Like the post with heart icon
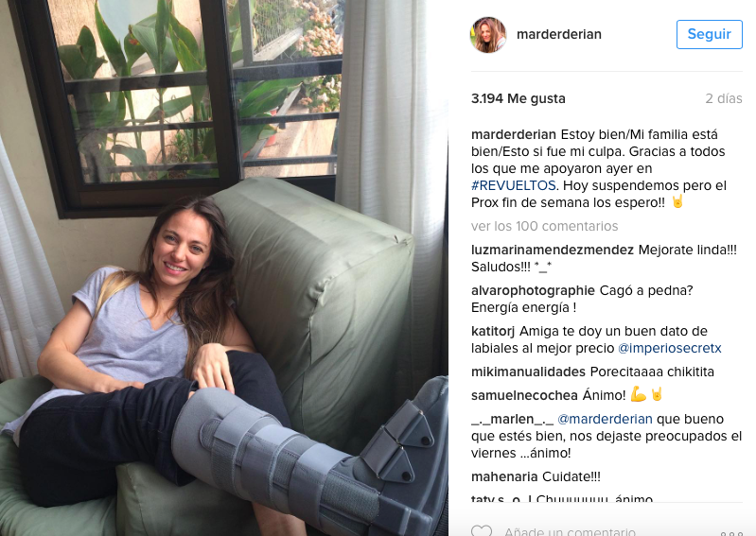Viewport: 756px width, 536px height. point(482,530)
